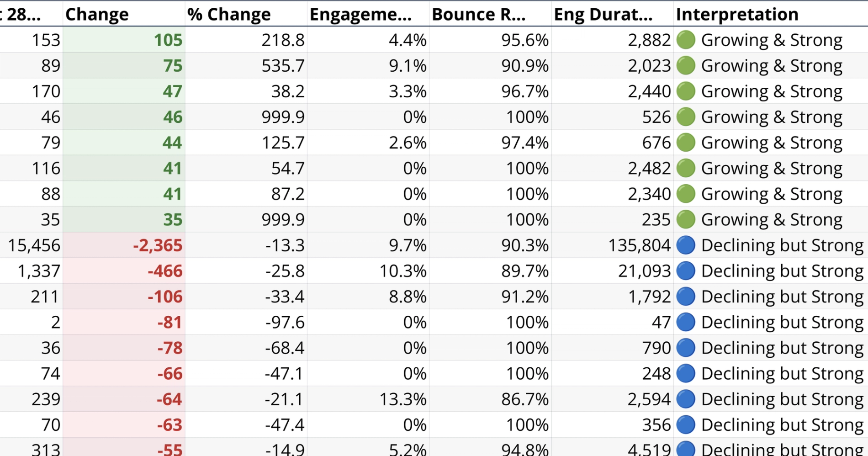Viewport: 868px width, 456px height.
Task: Click the -2,365 red change value
Action: click(x=157, y=245)
